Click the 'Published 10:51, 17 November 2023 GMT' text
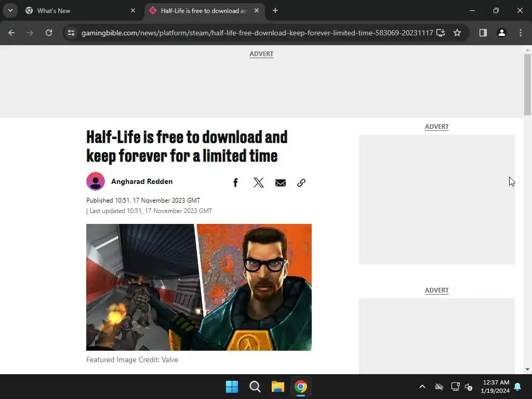Image resolution: width=532 pixels, height=399 pixels. tap(143, 201)
